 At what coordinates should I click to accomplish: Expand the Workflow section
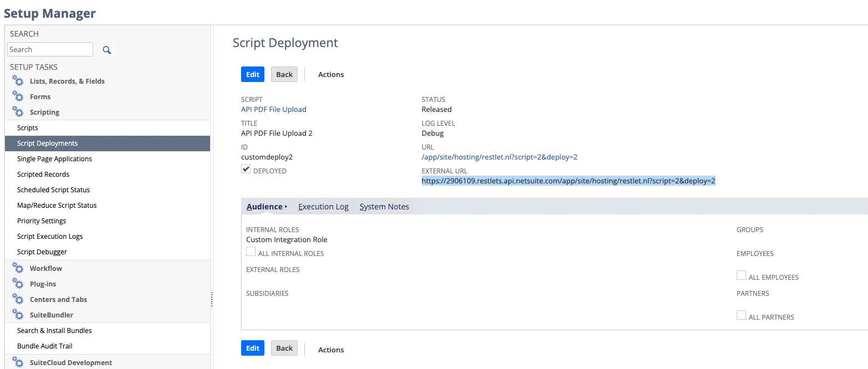[46, 268]
